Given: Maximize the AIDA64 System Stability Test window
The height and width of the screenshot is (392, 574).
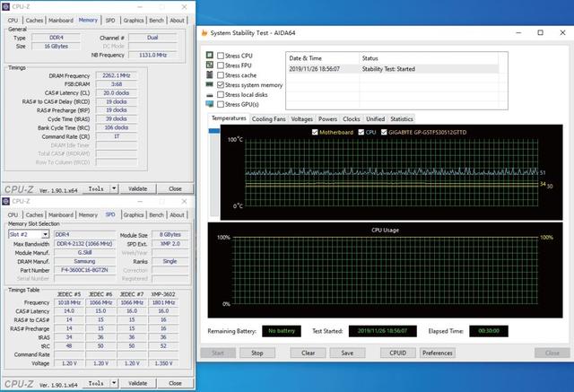Looking at the screenshot, I should [x=540, y=32].
